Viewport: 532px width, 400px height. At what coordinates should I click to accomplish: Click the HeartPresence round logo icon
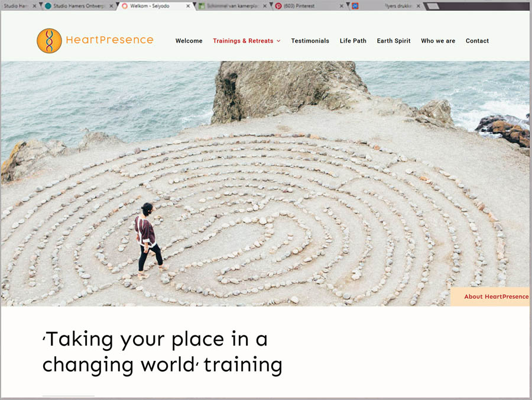(49, 41)
